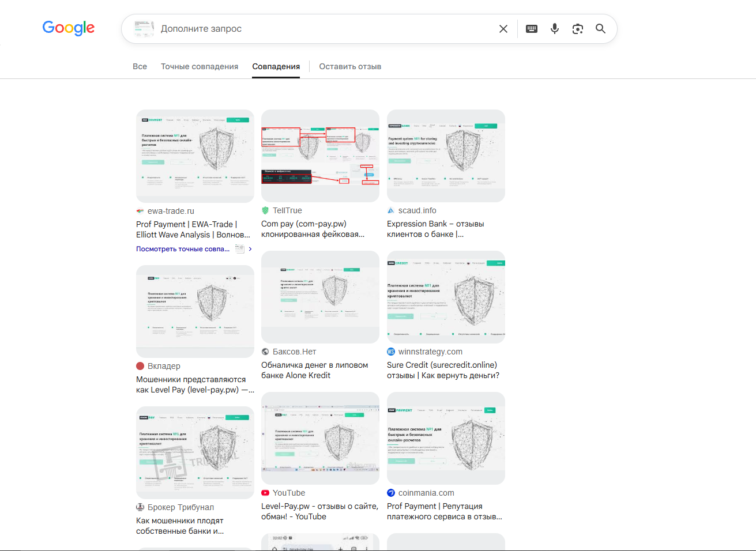Open 'Prof Payment | Репутация' result title

pos(444,511)
